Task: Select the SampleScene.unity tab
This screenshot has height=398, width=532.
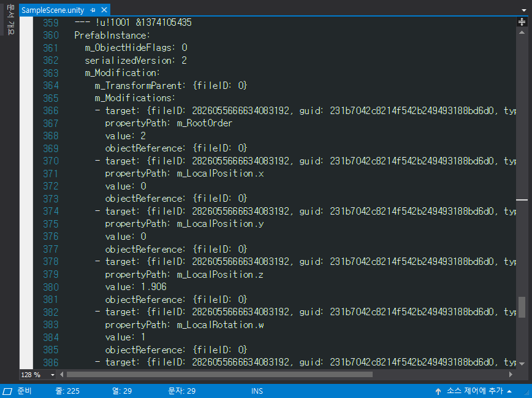Action: tap(53, 10)
